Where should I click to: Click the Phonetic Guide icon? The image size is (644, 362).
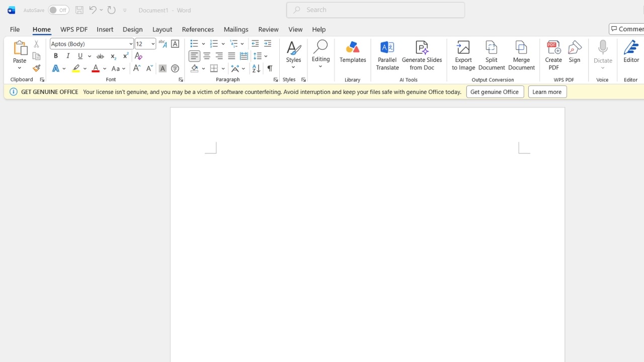coord(163,44)
